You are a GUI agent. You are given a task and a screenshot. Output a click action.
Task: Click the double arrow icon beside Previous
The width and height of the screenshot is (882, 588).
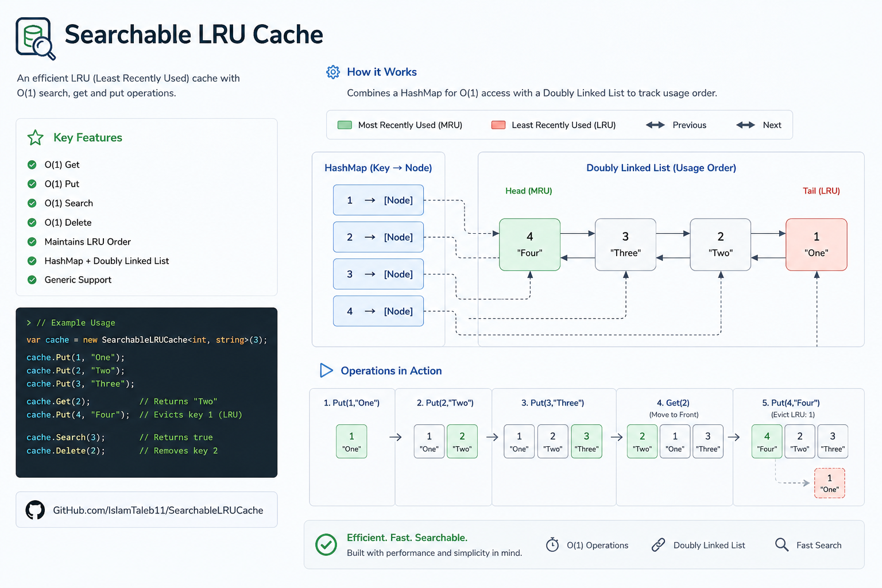(655, 125)
